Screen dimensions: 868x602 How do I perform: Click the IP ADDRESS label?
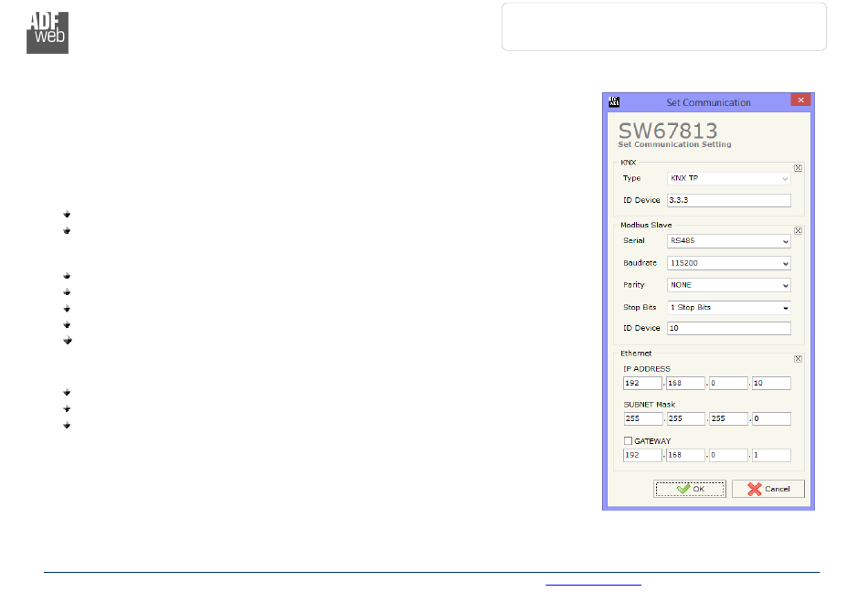[x=647, y=368]
